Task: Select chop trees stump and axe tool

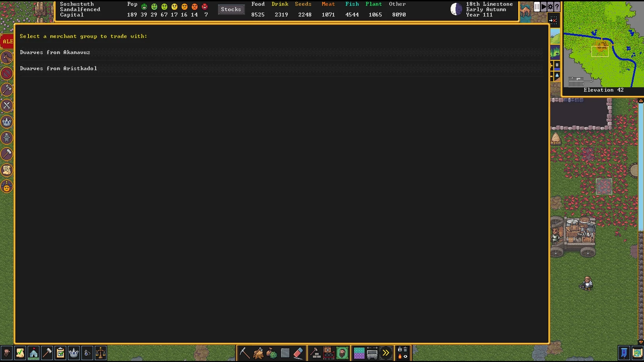Action: (x=258, y=353)
